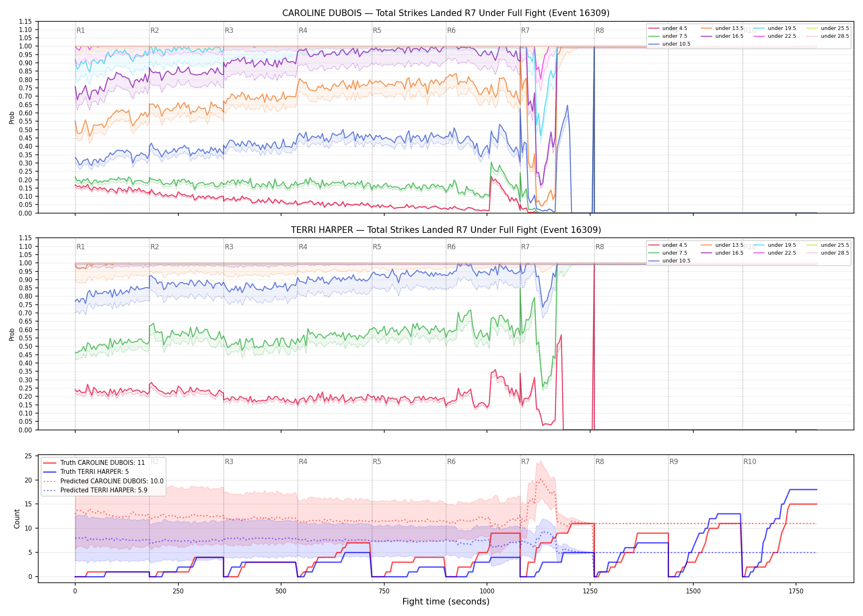863x616 pixels.
Task: Click the R9 round label in the Count chart
Action: pyautogui.click(x=674, y=462)
